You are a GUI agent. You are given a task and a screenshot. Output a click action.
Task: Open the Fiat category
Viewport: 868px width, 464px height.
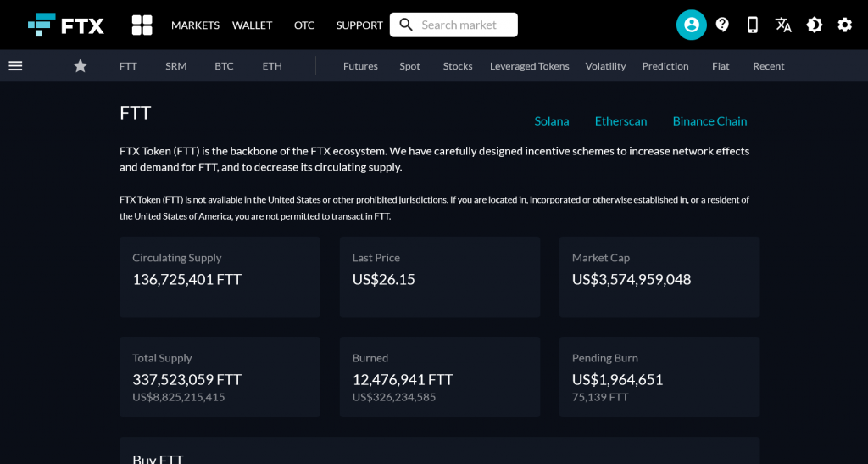point(721,66)
